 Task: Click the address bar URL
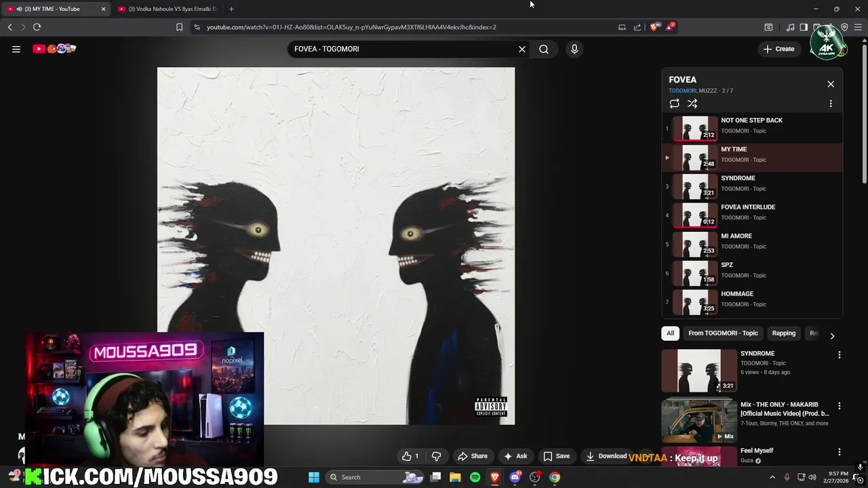(351, 27)
